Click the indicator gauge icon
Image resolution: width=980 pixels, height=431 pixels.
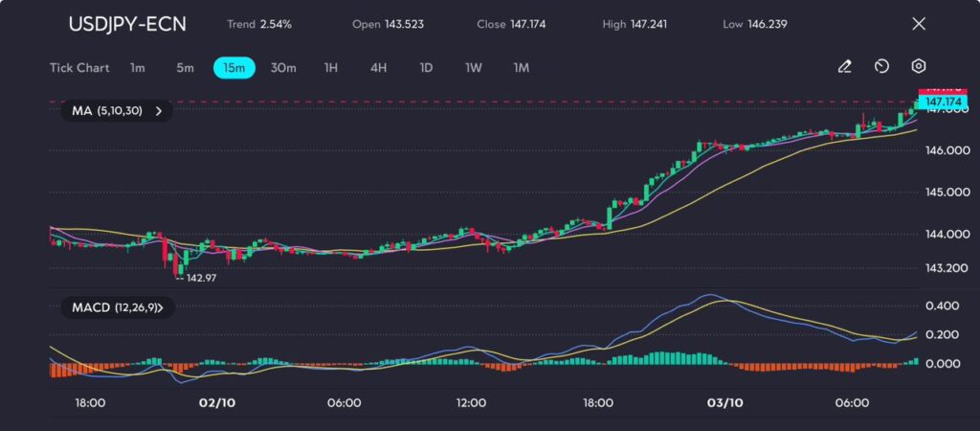point(881,67)
